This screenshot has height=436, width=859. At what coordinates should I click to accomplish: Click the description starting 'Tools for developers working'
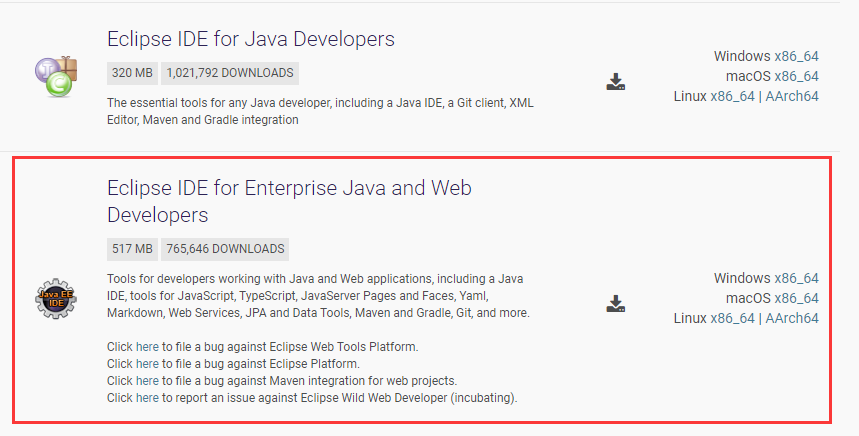(x=318, y=296)
